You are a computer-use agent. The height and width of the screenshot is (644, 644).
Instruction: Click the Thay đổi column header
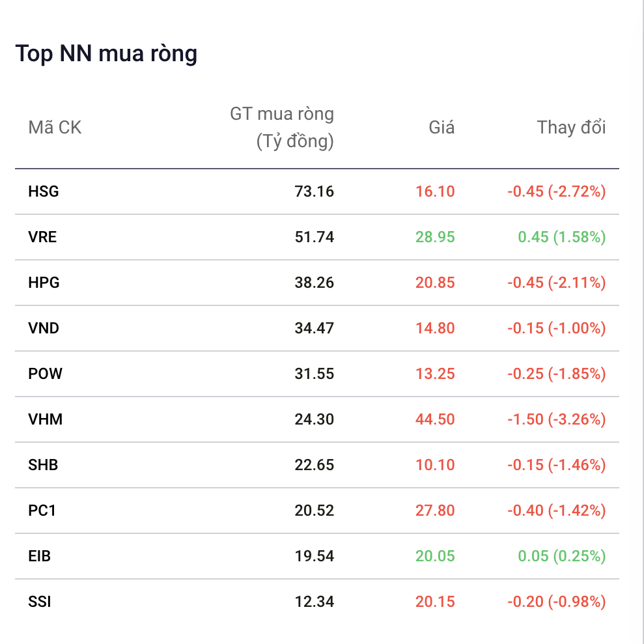click(x=571, y=128)
